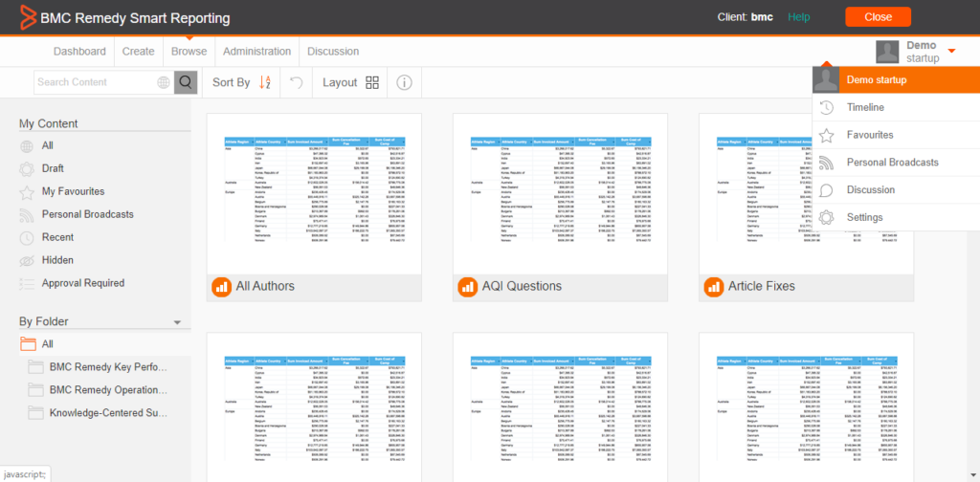Open the All Authors report thumbnail
Screen dimensions: 980x482
click(314, 193)
